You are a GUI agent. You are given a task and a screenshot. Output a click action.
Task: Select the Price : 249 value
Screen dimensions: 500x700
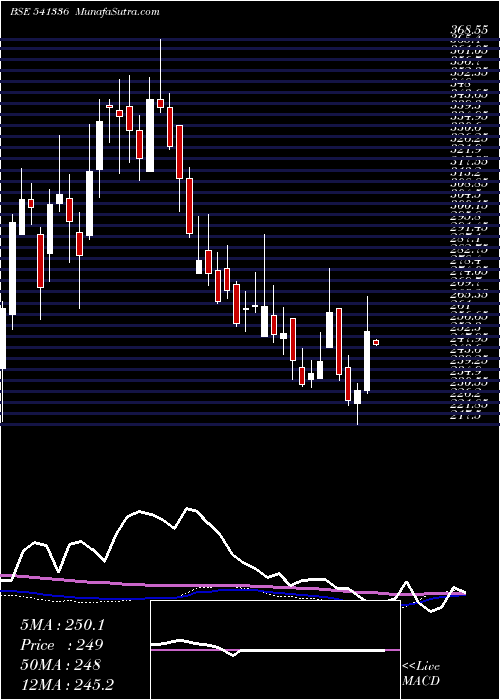62,645
